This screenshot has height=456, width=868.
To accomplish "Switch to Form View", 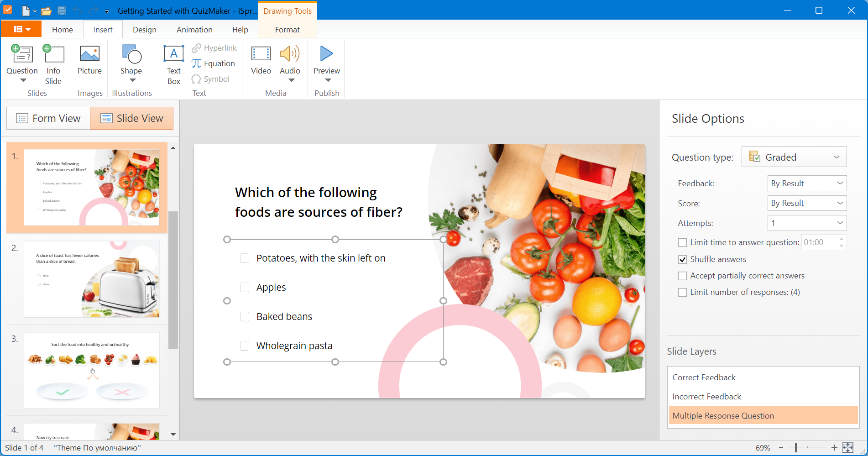I will click(x=47, y=118).
